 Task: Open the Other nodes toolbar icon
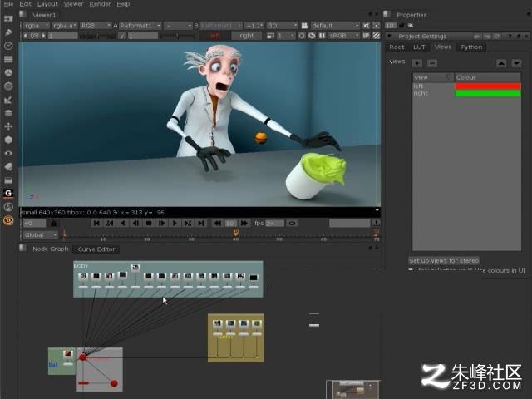click(x=8, y=180)
